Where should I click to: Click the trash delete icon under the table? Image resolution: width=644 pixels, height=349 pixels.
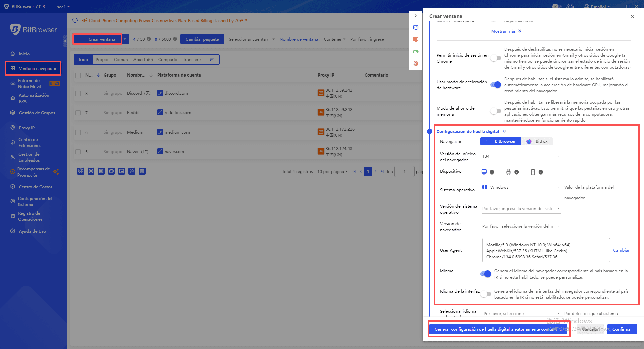(142, 171)
